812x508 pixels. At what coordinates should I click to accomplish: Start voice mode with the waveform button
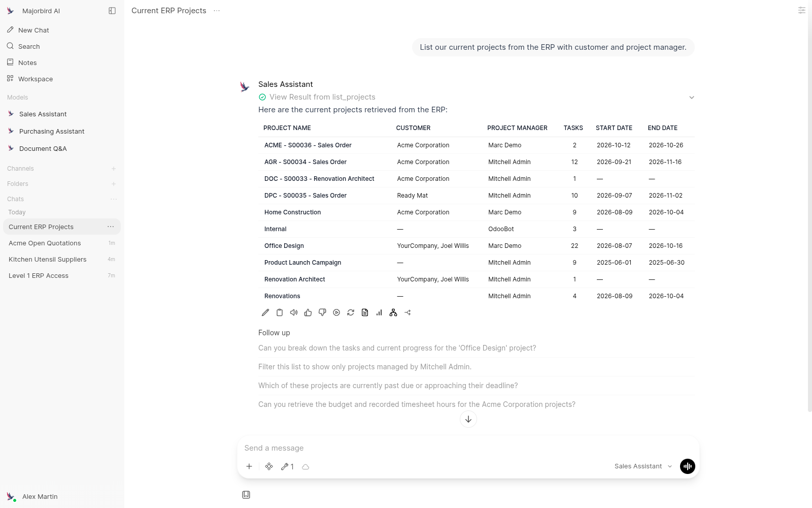(x=687, y=466)
